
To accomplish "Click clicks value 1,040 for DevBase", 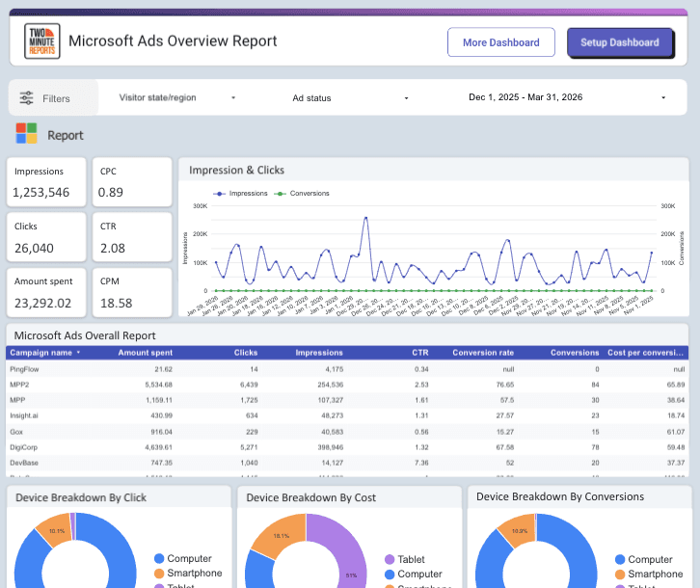I will pos(249,463).
